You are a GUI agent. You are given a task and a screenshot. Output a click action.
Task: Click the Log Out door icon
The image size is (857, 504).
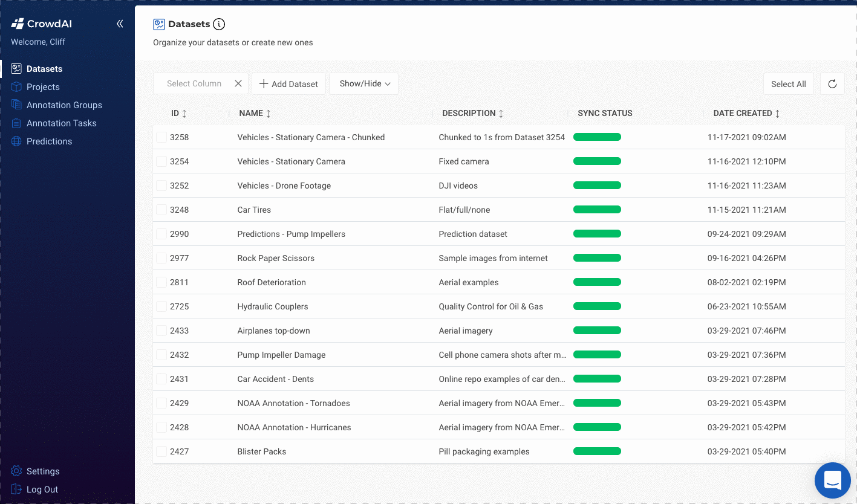click(x=16, y=489)
